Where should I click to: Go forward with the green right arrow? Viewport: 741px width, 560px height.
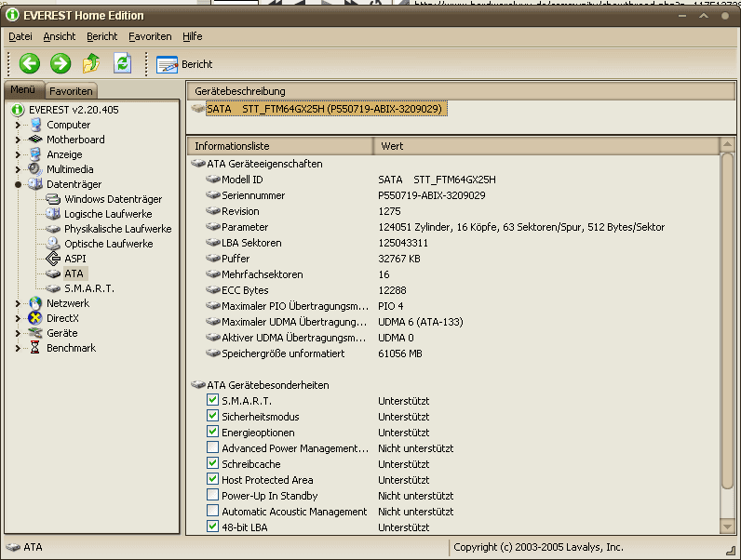[61, 63]
